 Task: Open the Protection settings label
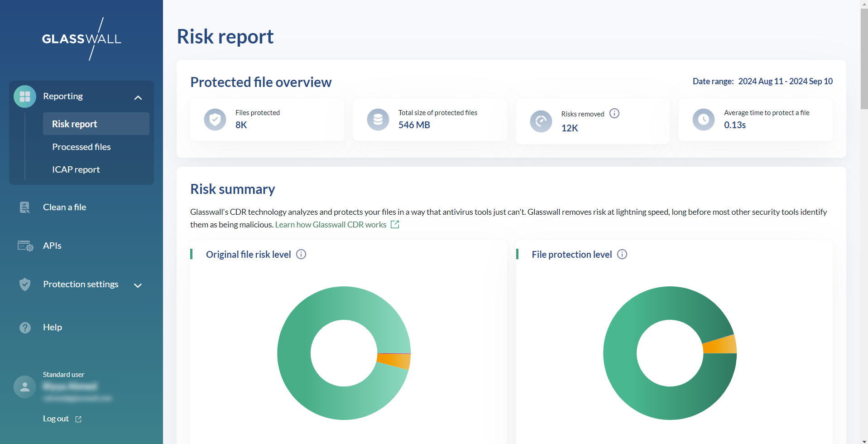tap(81, 284)
